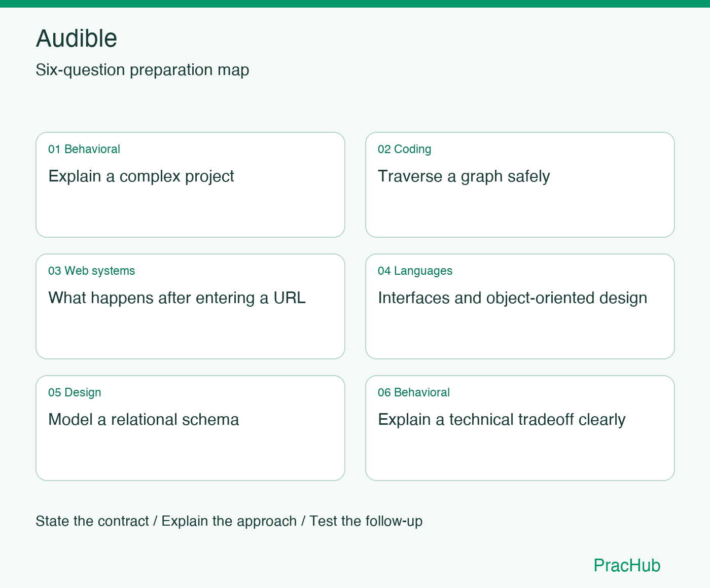Click the '05 Design' label

(x=75, y=392)
